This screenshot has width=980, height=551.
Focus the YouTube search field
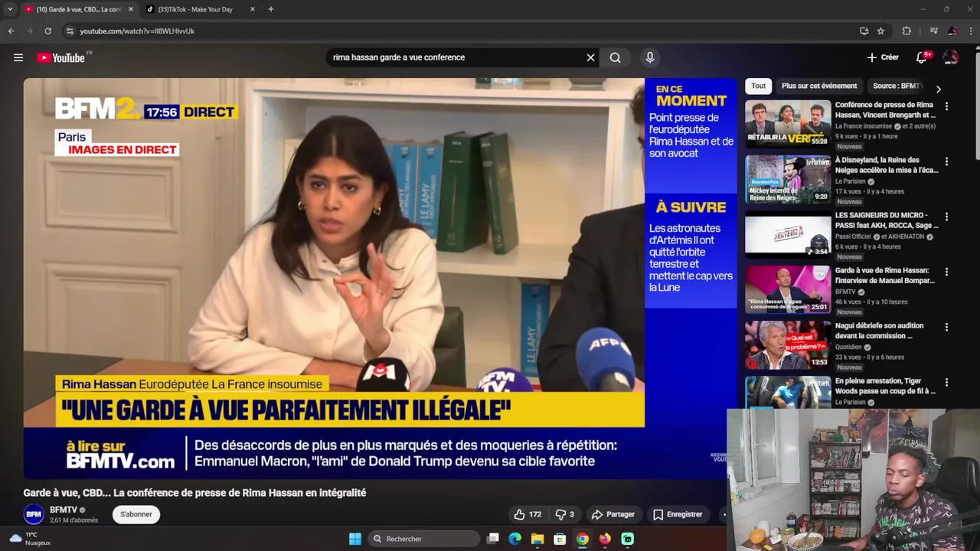coord(456,57)
